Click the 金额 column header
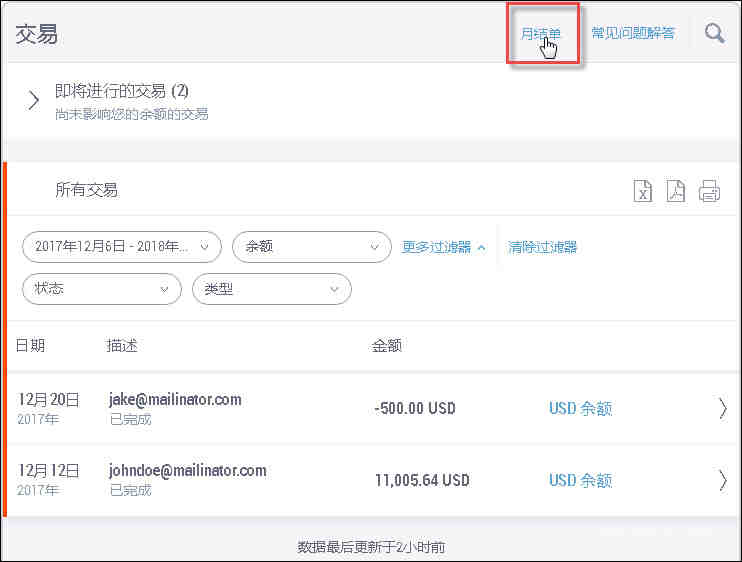 (x=387, y=345)
